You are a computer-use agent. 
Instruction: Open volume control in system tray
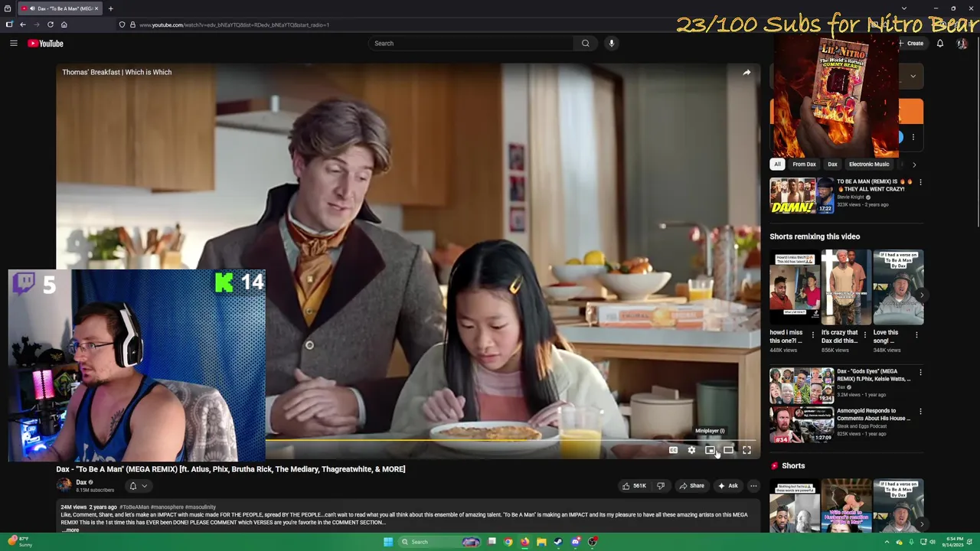pos(932,542)
